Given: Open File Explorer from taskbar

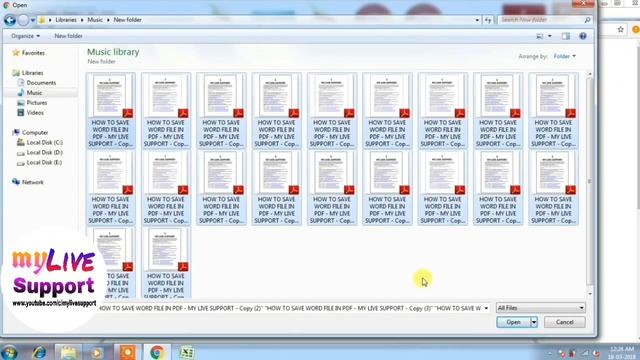Looking at the screenshot, I should coord(68,352).
